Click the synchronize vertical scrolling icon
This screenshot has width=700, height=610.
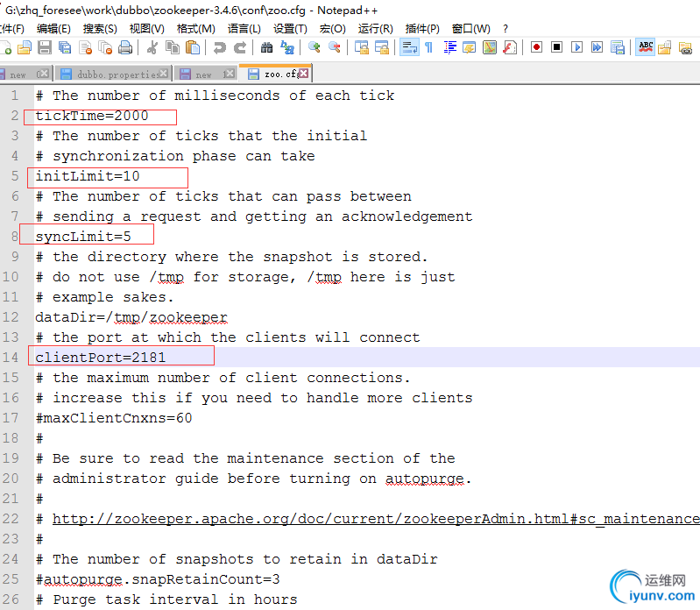click(x=362, y=47)
